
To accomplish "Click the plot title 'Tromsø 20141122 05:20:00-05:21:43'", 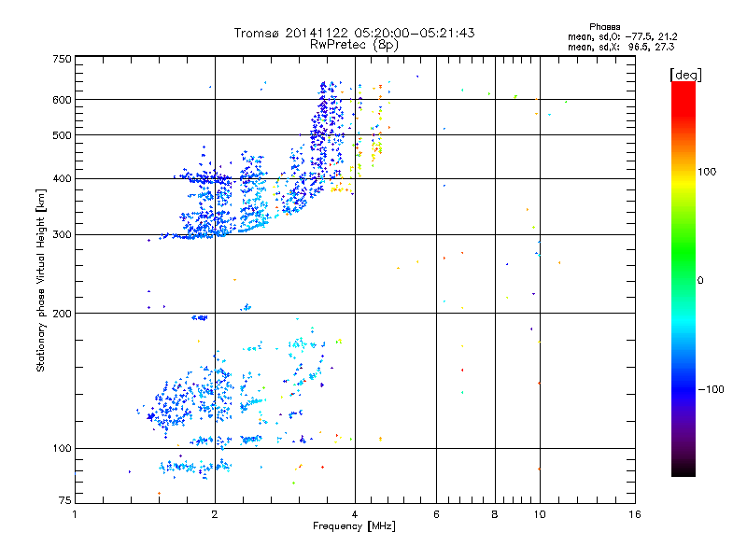I will (354, 33).
